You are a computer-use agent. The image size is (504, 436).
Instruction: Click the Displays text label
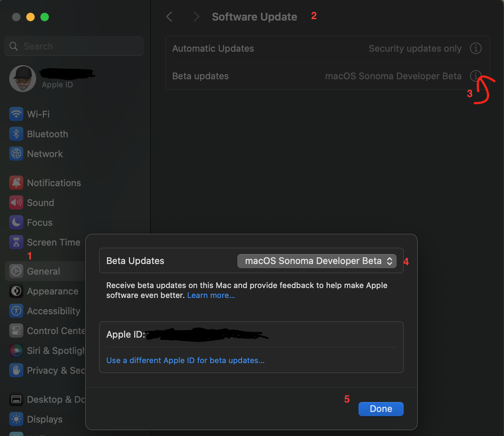(45, 419)
